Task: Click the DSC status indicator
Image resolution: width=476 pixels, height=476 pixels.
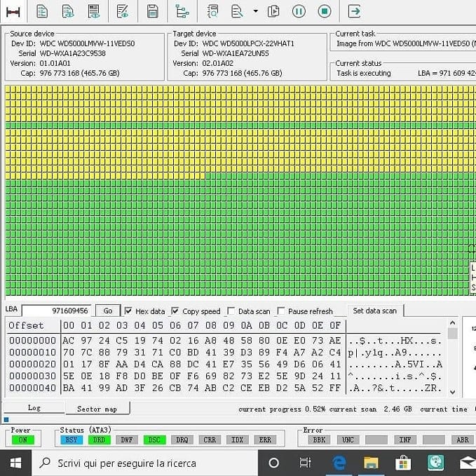Action: [x=154, y=440]
